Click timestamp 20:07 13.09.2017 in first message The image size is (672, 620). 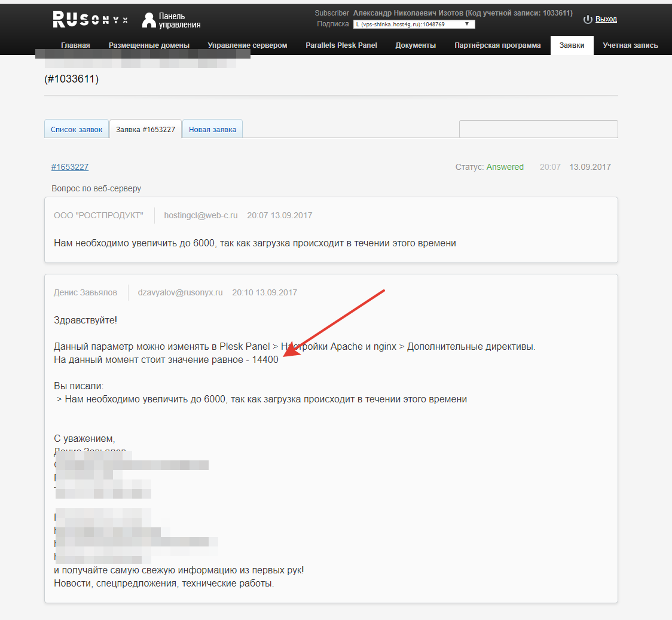pos(279,215)
